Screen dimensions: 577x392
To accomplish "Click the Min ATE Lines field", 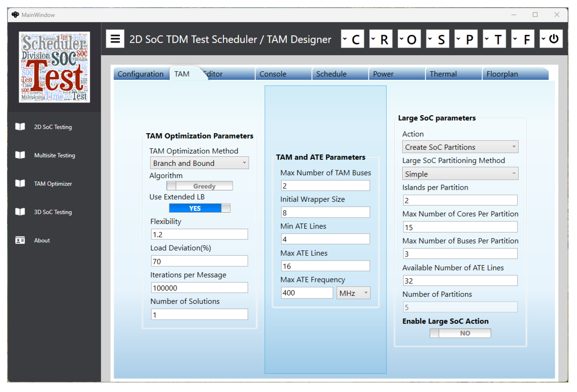I will click(325, 239).
